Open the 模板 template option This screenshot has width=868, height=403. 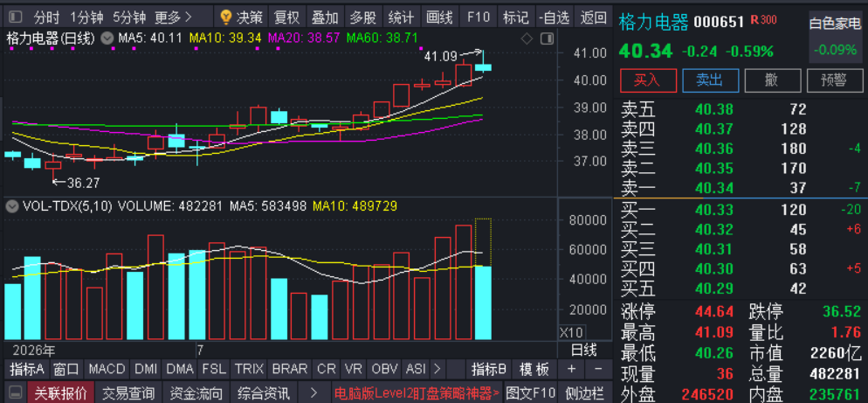tap(534, 369)
